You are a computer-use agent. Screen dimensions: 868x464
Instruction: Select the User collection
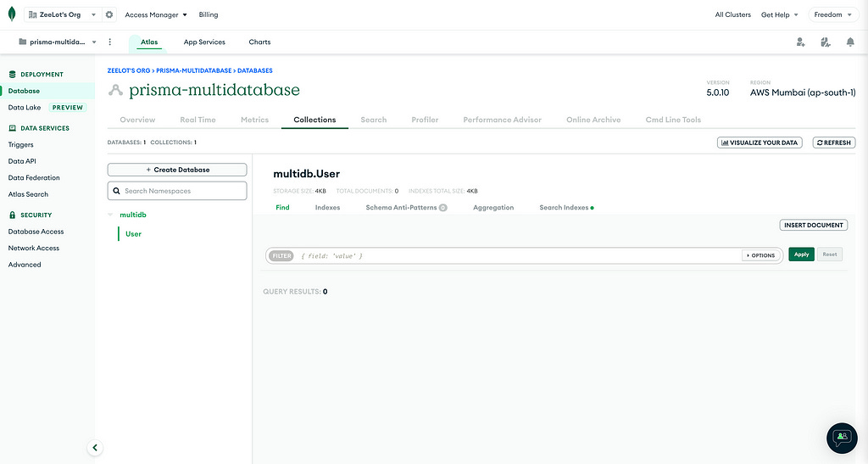click(133, 234)
